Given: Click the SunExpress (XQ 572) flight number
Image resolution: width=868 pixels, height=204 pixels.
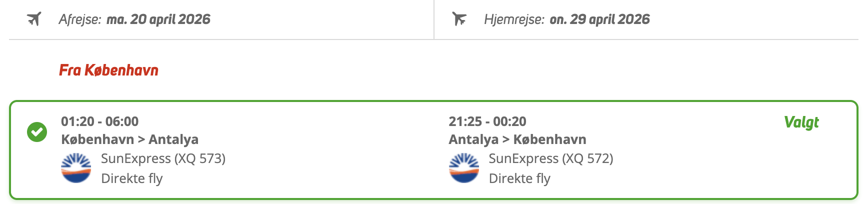Looking at the screenshot, I should click(551, 158).
